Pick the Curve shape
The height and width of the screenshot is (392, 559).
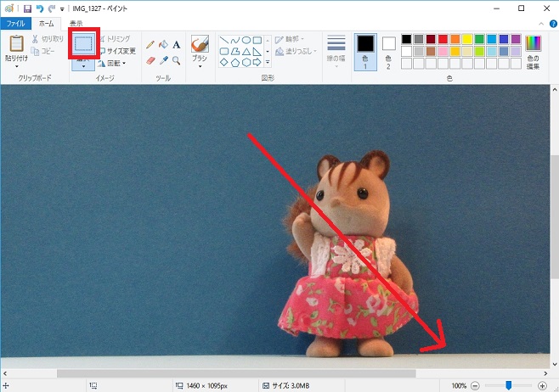235,40
